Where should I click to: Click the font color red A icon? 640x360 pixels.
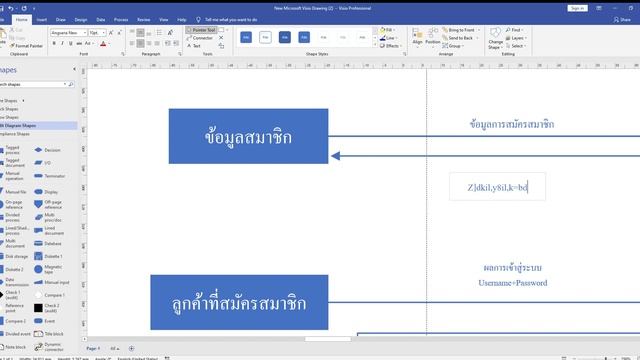(103, 43)
